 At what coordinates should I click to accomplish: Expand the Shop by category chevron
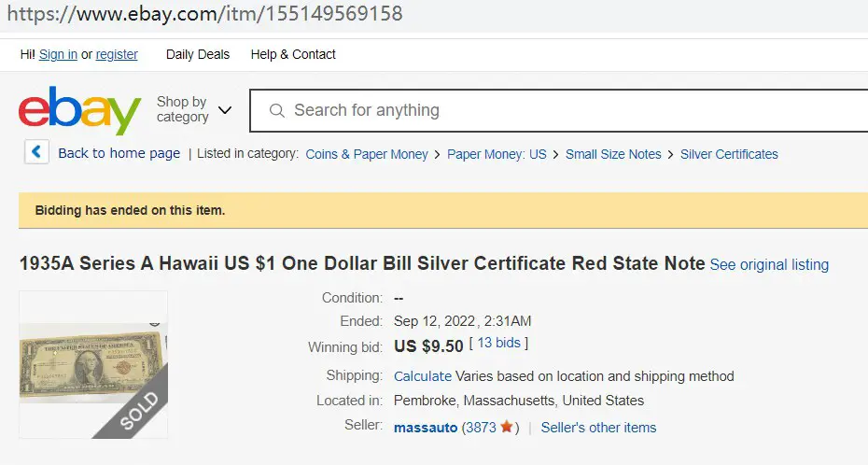pos(225,110)
